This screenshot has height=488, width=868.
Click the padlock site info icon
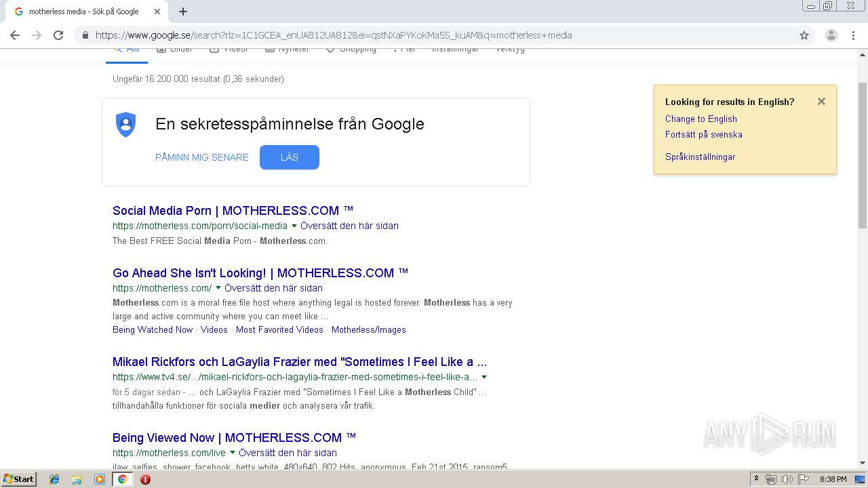pyautogui.click(x=85, y=35)
